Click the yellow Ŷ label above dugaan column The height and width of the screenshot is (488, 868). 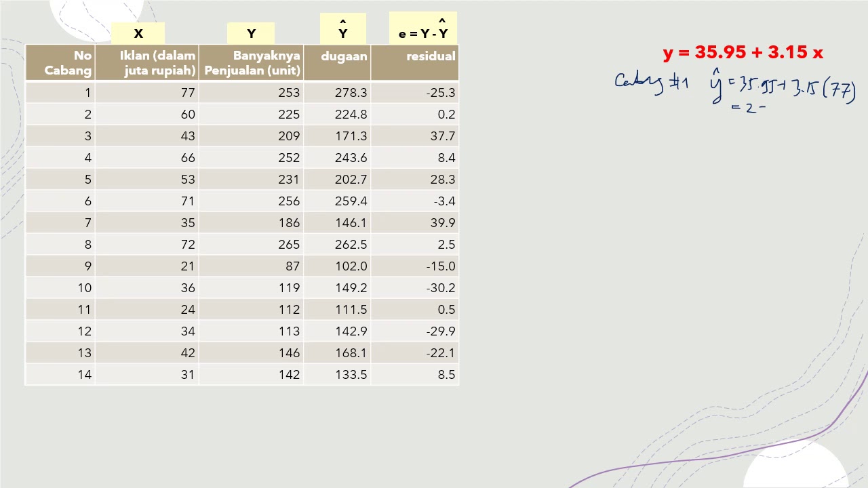pos(343,29)
